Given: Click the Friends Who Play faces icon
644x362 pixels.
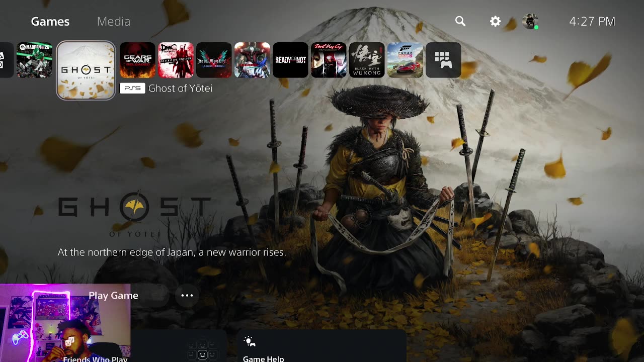Looking at the screenshot, I should click(69, 342).
